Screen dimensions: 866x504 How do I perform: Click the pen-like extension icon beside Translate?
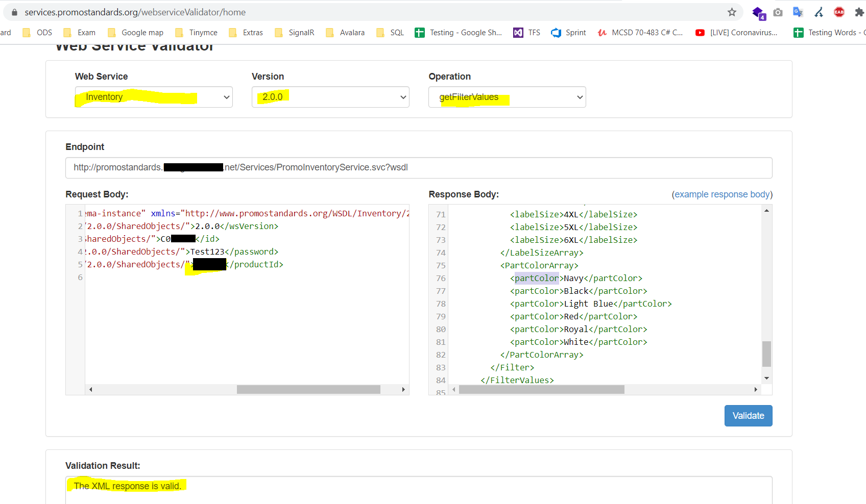tap(819, 12)
